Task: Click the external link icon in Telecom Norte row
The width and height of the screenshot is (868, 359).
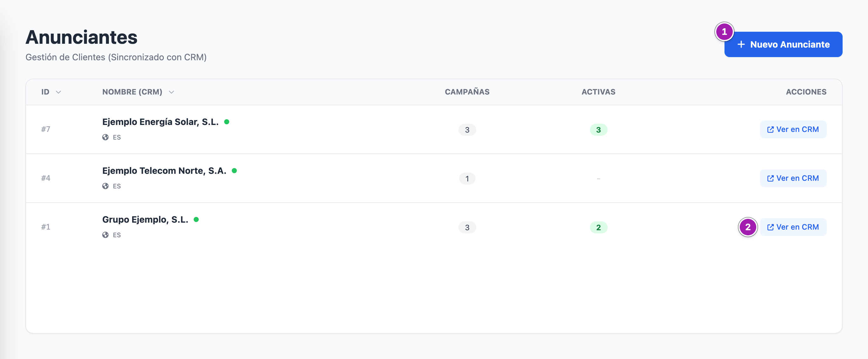Action: (x=770, y=178)
